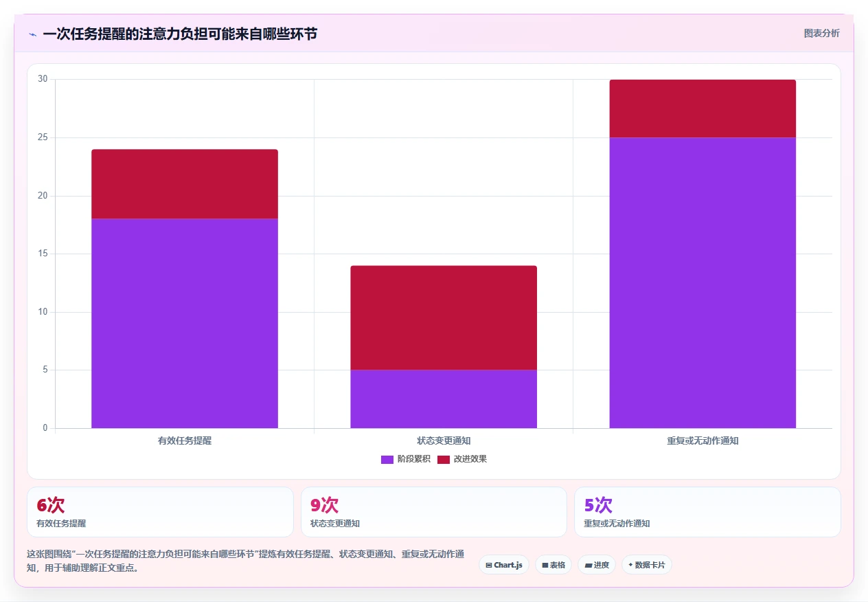The image size is (868, 602).
Task: Click the red 改进效果 legend swatch
Action: (x=444, y=459)
